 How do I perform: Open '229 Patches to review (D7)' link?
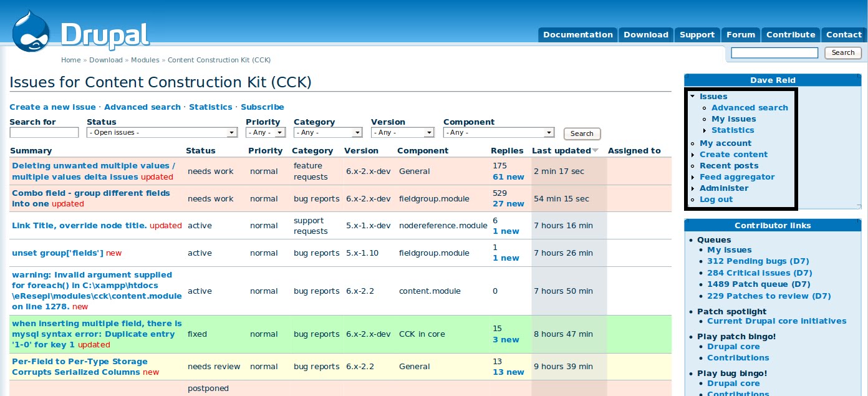769,296
